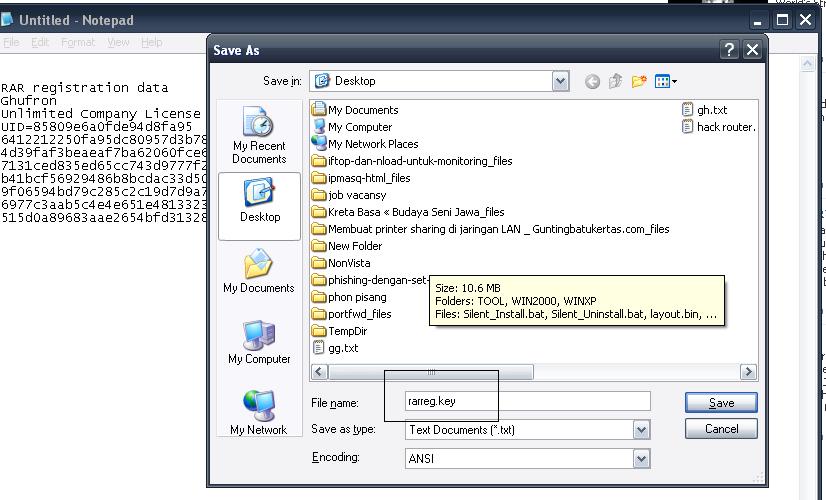826x500 pixels.
Task: Click the file list horizontal scrollbar thumb
Action: (431, 372)
